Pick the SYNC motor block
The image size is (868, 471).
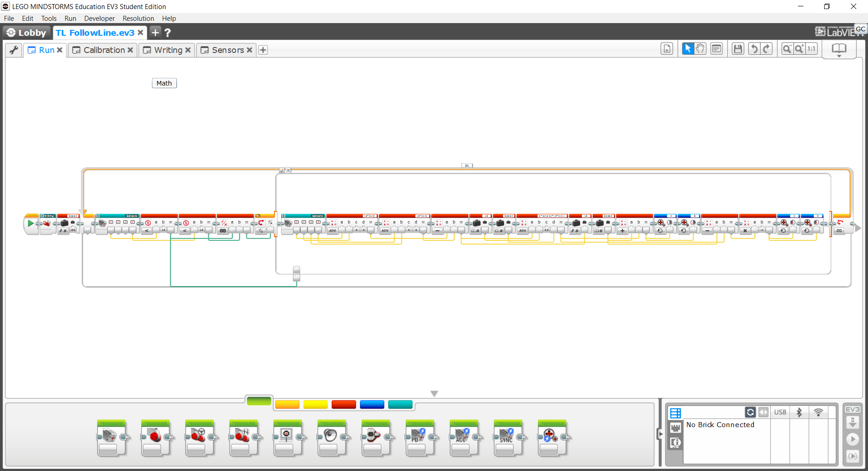pyautogui.click(x=508, y=438)
